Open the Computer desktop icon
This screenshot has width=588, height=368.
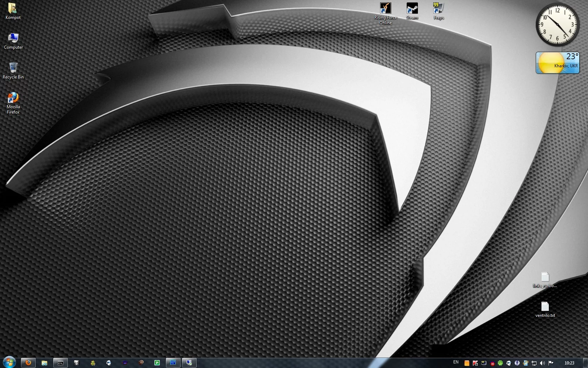click(x=13, y=41)
